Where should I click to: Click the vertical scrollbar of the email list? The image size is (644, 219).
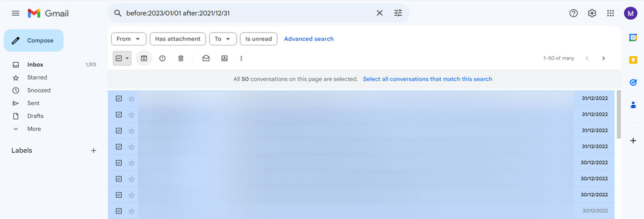(x=619, y=115)
